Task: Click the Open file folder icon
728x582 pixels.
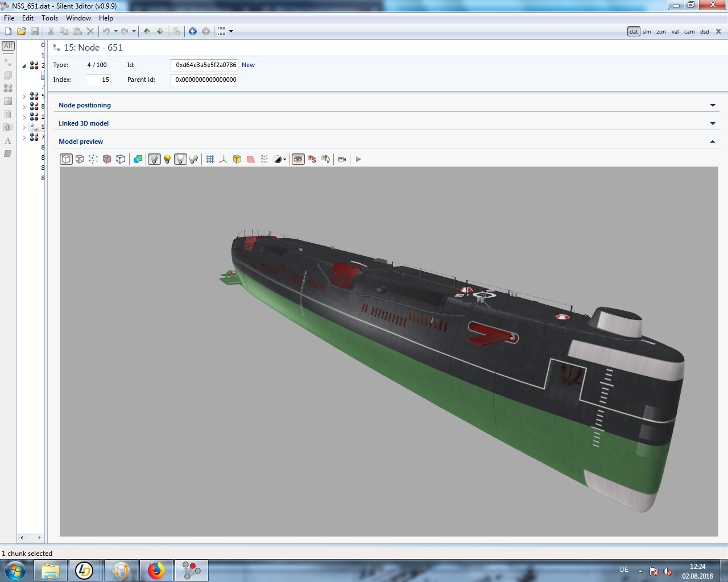Action: [x=21, y=31]
